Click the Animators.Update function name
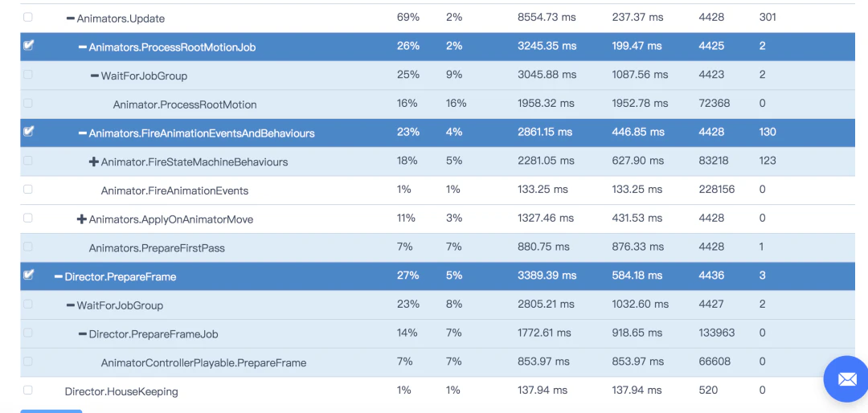This screenshot has height=413, width=868. tap(121, 18)
